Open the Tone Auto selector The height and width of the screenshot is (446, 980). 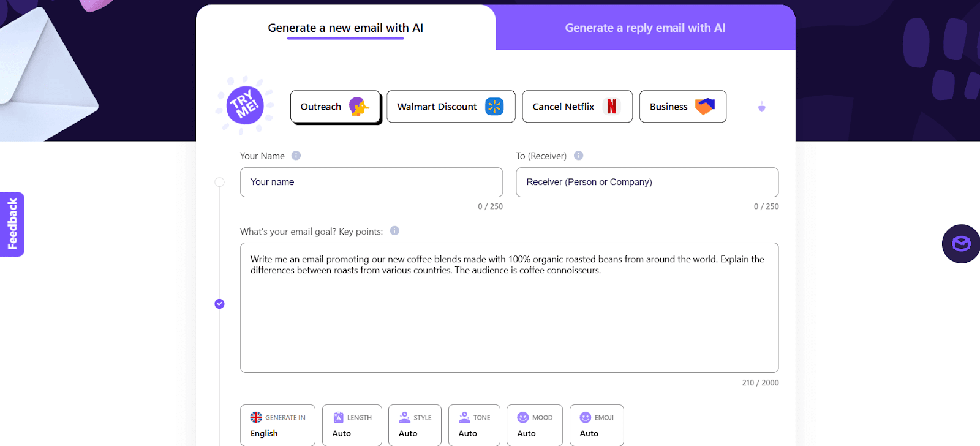pyautogui.click(x=473, y=425)
